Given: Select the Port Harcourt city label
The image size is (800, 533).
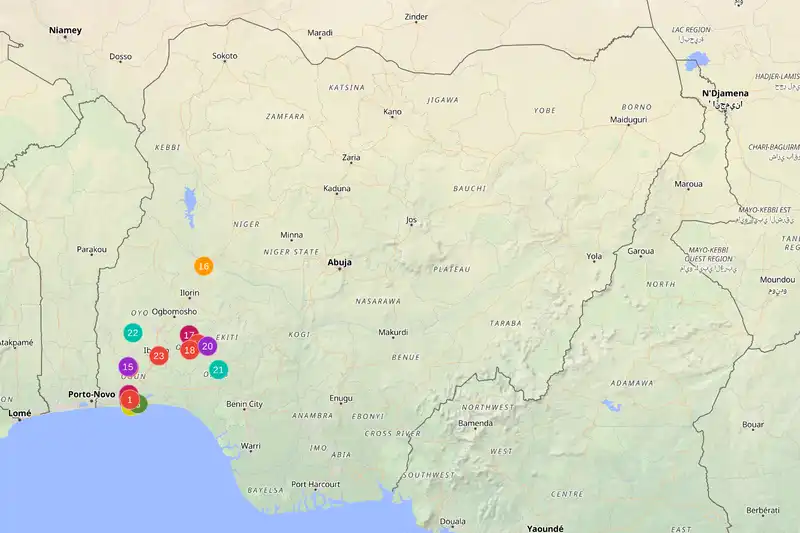Looking at the screenshot, I should (315, 484).
